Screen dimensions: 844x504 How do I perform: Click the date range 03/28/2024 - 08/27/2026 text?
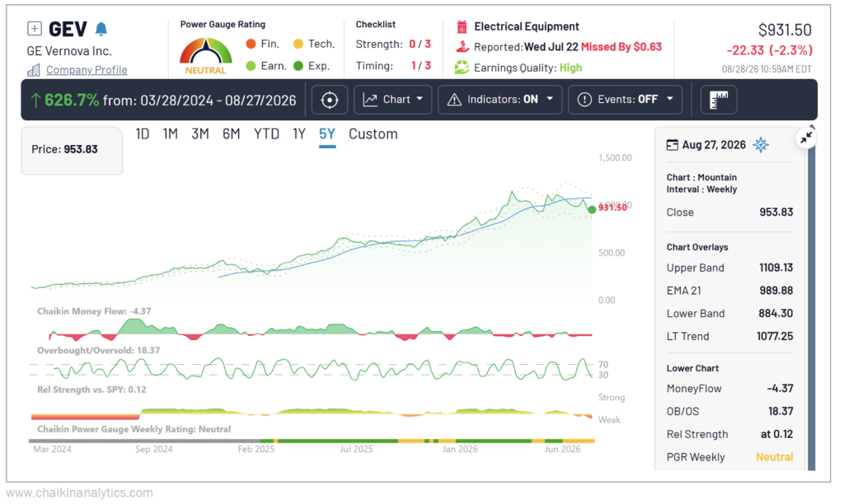[x=218, y=100]
